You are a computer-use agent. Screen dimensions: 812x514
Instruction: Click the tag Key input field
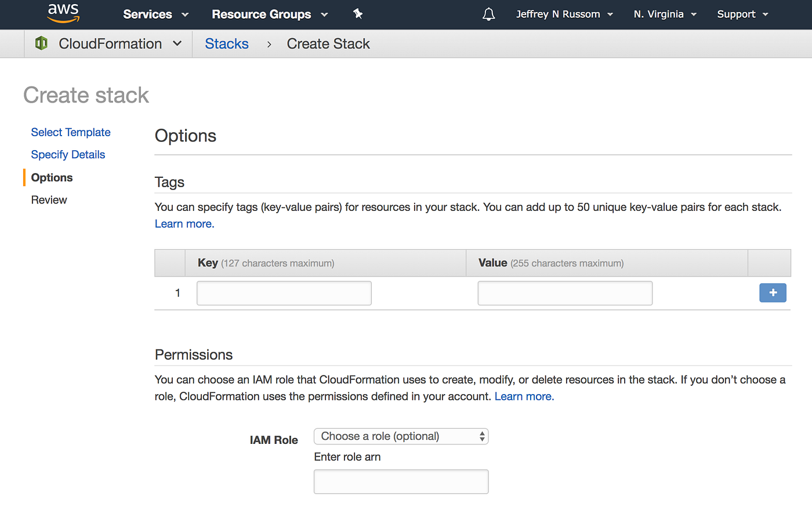284,293
